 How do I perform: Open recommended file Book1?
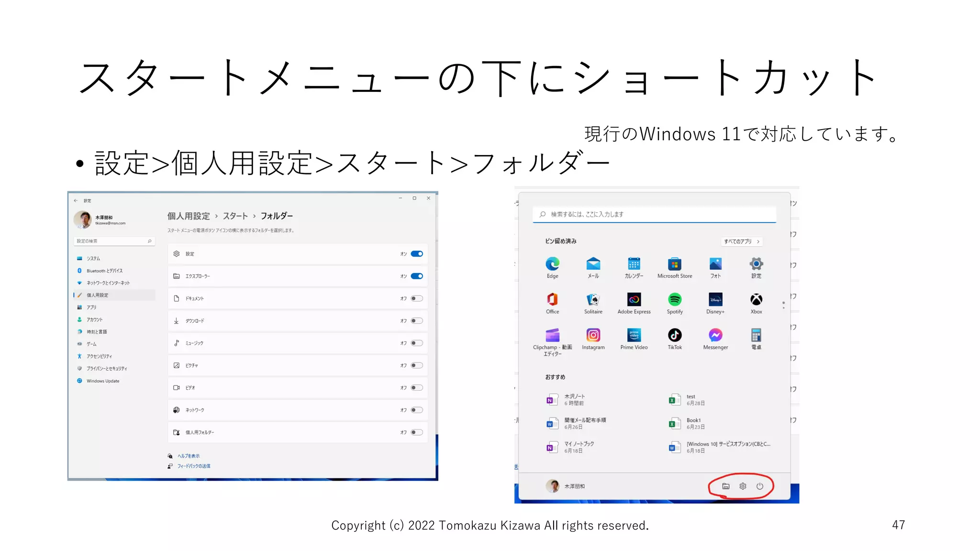coord(687,424)
